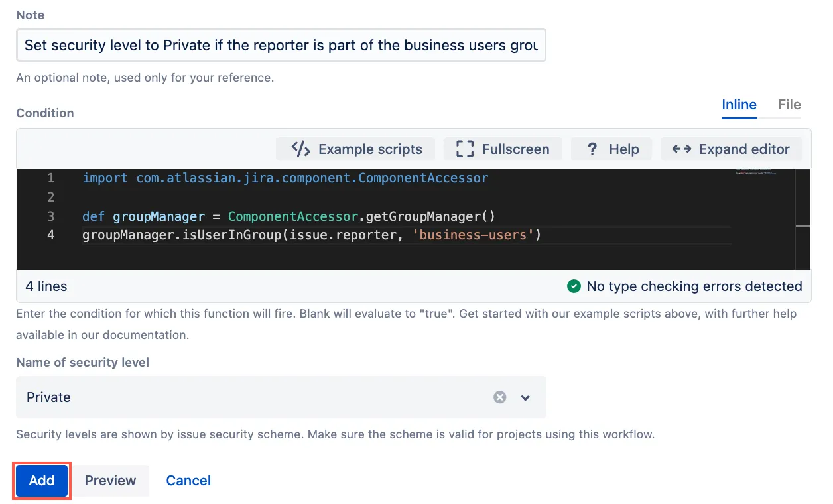Image resolution: width=833 pixels, height=504 pixels.
Task: Click the Add button
Action: pyautogui.click(x=42, y=481)
